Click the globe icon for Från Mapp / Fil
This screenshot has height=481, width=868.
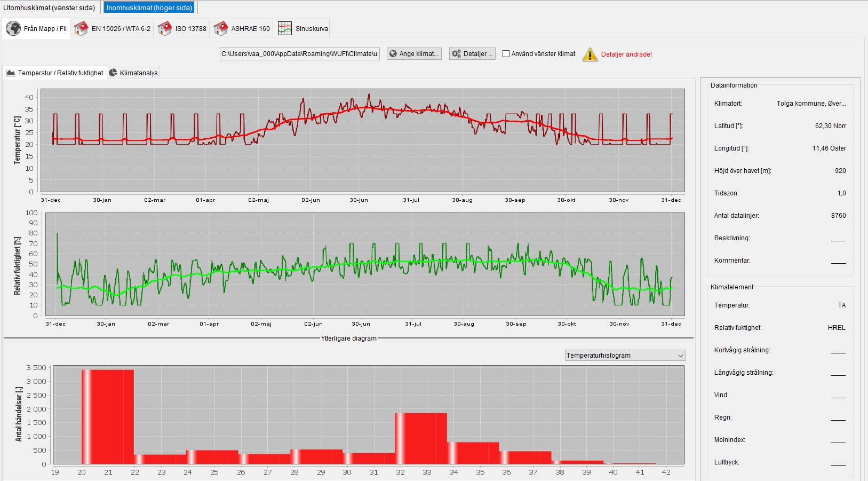(x=13, y=28)
